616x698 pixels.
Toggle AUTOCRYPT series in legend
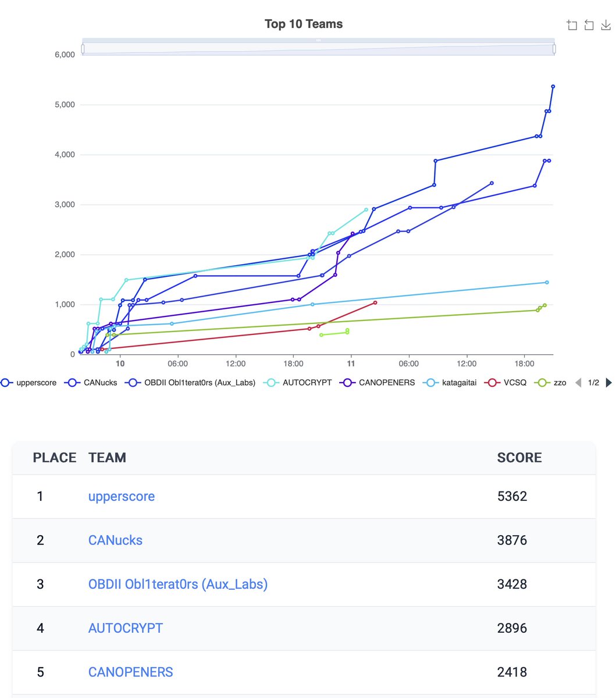[298, 383]
